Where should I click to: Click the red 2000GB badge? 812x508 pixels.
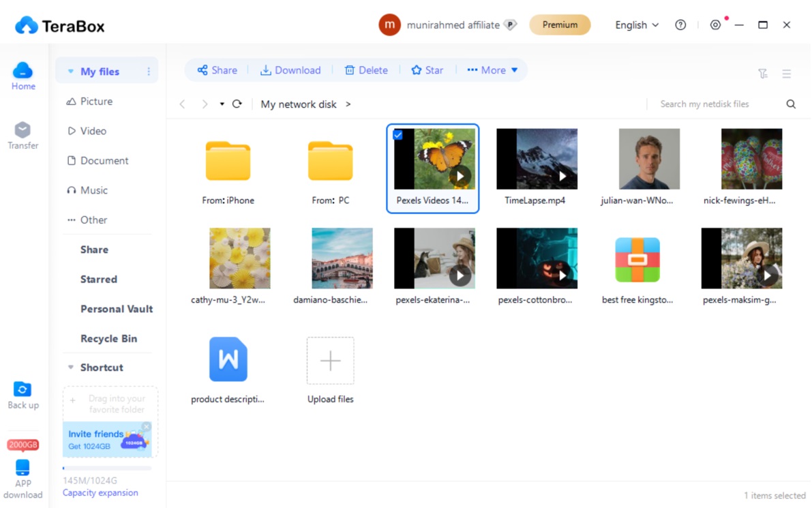(x=22, y=445)
